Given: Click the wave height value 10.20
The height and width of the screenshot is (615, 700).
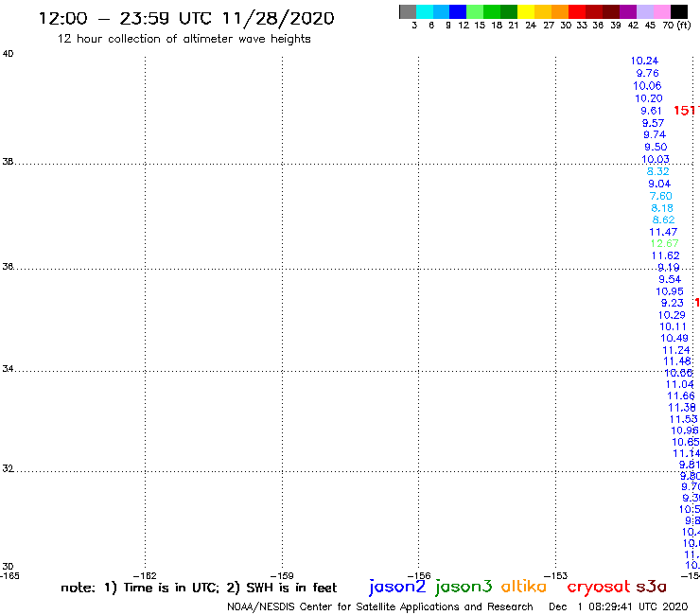Looking at the screenshot, I should [649, 98].
